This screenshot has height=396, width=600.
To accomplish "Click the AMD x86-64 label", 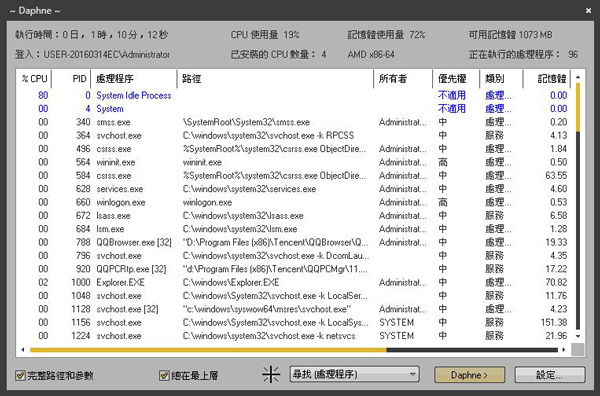I will [x=371, y=54].
